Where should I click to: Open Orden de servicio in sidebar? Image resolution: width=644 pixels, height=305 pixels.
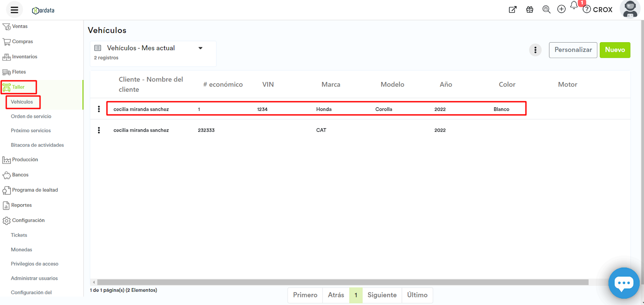pos(31,117)
